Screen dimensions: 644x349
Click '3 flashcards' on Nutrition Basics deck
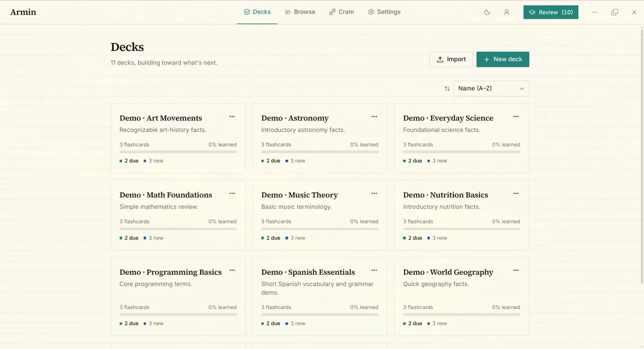pyautogui.click(x=418, y=221)
